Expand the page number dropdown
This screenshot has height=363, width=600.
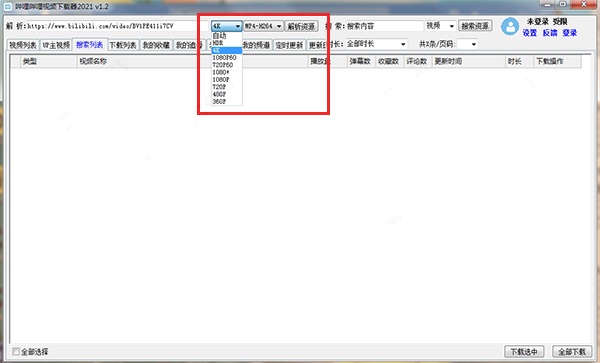468,44
